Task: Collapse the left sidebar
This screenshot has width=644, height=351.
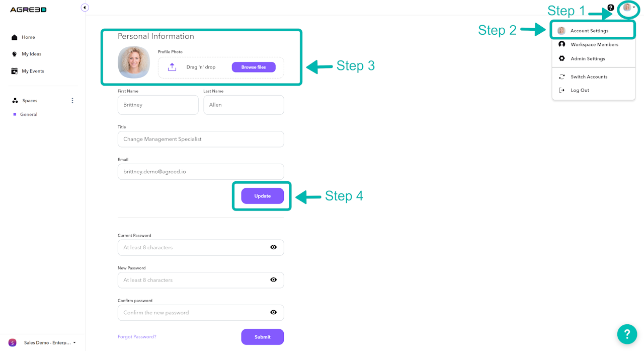Action: (85, 8)
